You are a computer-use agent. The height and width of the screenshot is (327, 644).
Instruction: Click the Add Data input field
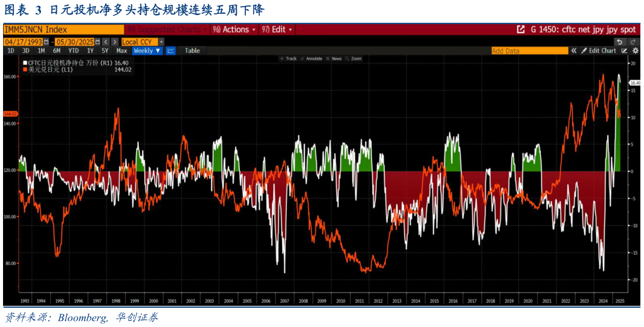coord(529,51)
